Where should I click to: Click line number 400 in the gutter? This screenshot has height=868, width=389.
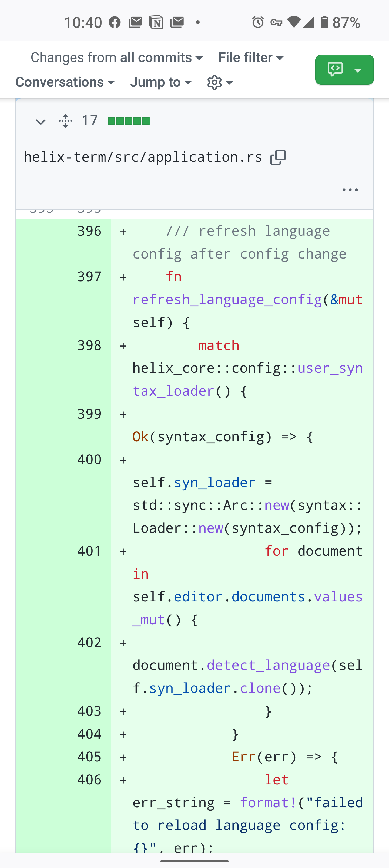click(x=89, y=459)
